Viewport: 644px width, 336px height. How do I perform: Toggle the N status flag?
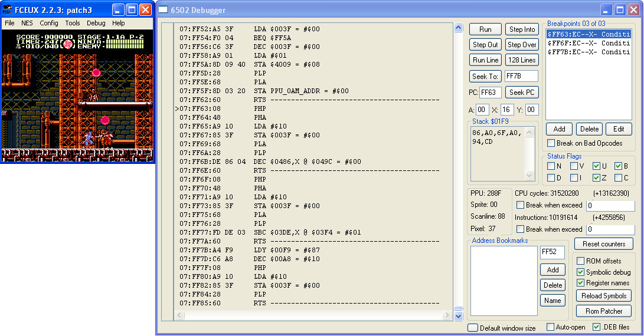[551, 166]
